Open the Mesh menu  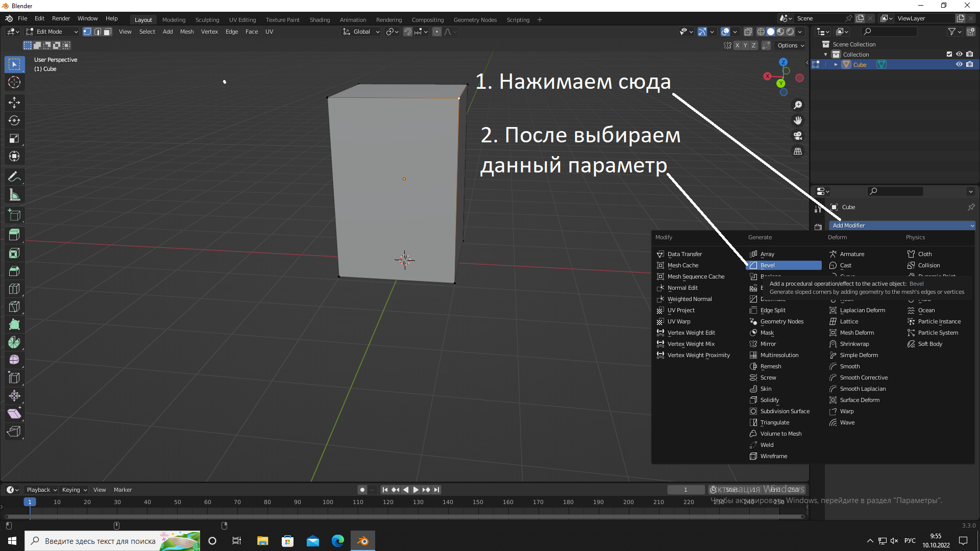[x=187, y=32]
